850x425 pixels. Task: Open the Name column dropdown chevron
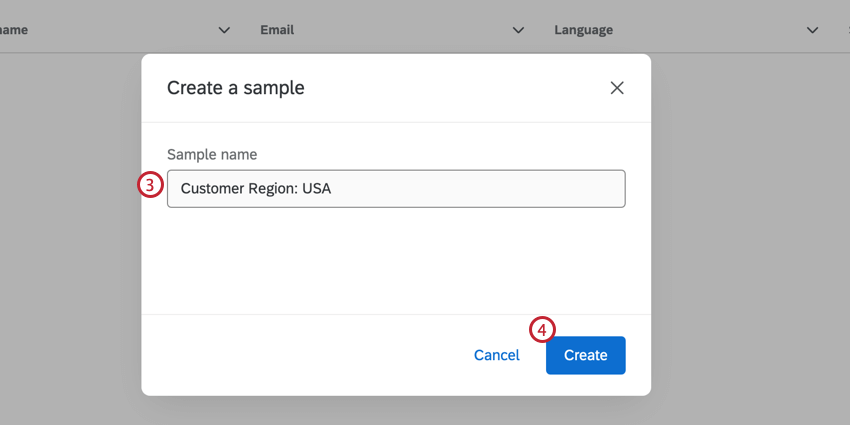pyautogui.click(x=224, y=30)
